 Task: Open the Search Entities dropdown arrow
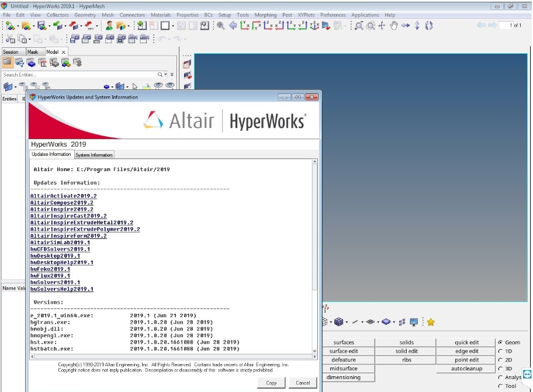point(165,75)
